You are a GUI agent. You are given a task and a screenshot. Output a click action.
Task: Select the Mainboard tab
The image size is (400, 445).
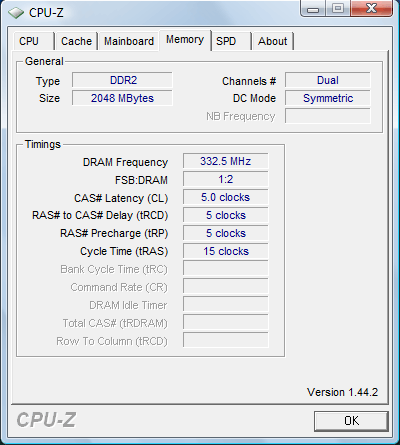coord(129,41)
